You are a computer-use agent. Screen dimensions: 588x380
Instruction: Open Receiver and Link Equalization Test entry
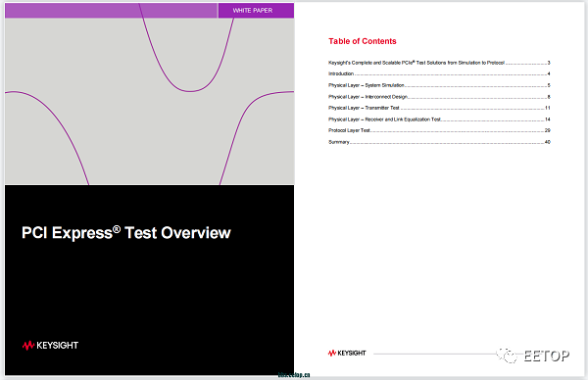pos(439,119)
